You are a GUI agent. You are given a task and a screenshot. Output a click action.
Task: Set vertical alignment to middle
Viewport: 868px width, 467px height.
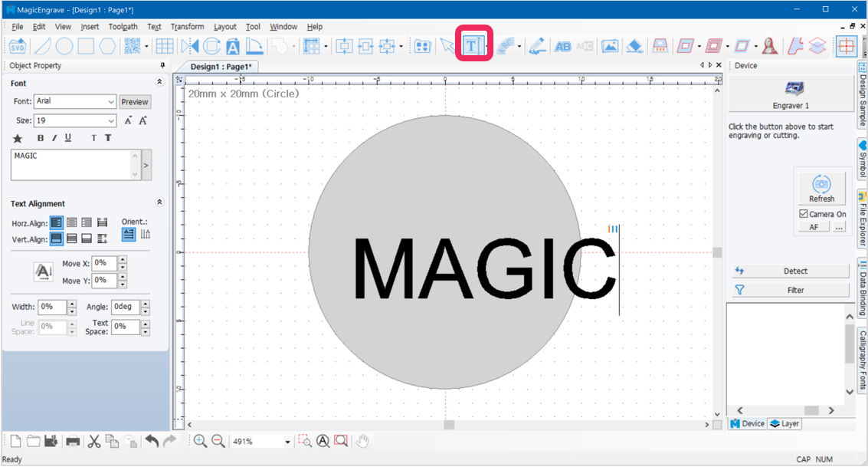pos(72,238)
